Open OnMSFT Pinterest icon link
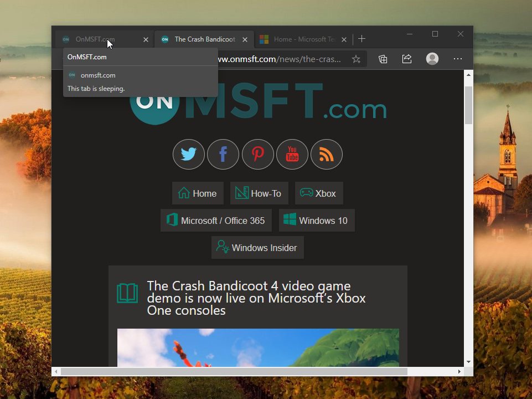Image resolution: width=532 pixels, height=399 pixels. pyautogui.click(x=258, y=154)
